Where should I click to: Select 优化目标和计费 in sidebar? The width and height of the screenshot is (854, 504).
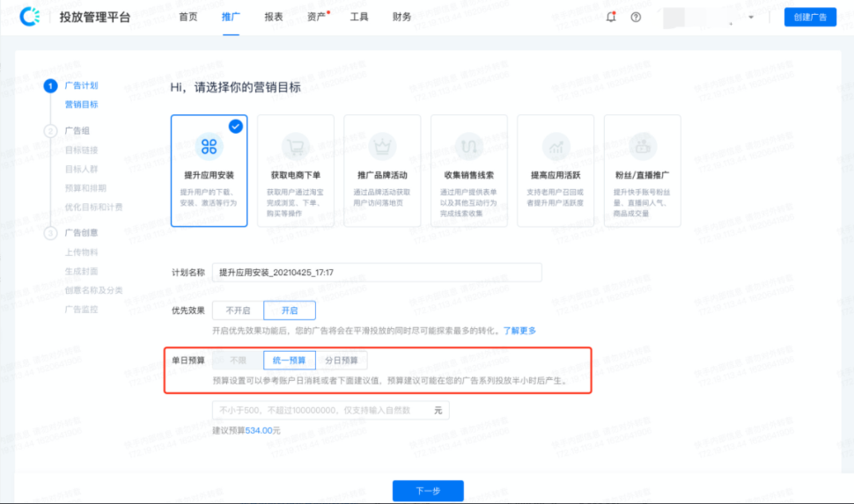93,207
